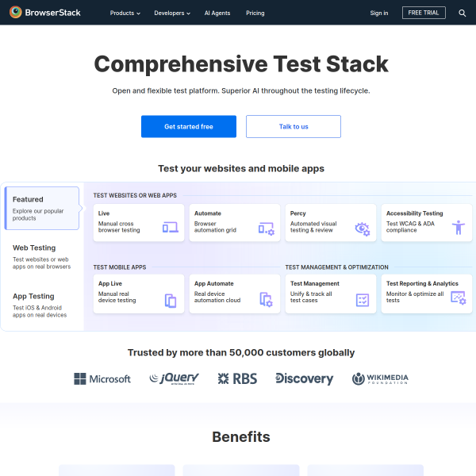Open the AI Agents nav item

217,13
